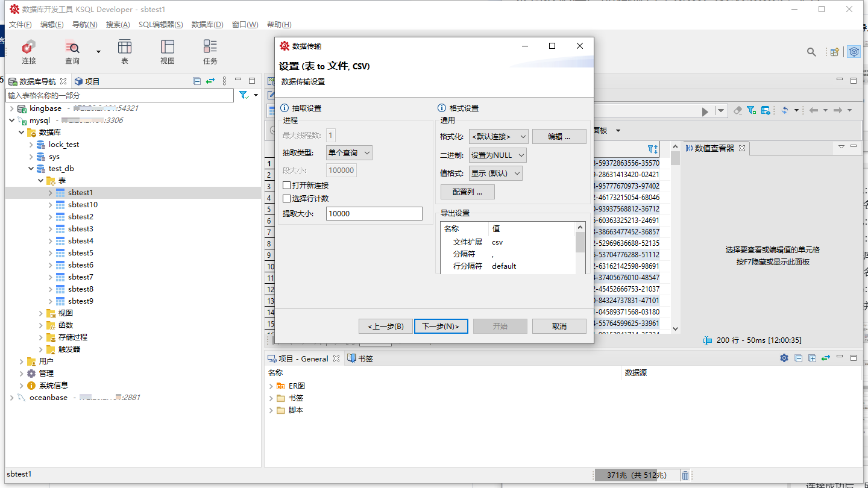The width and height of the screenshot is (868, 488).
Task: Click the 抽取设置 info icon in dialog
Action: (285, 108)
